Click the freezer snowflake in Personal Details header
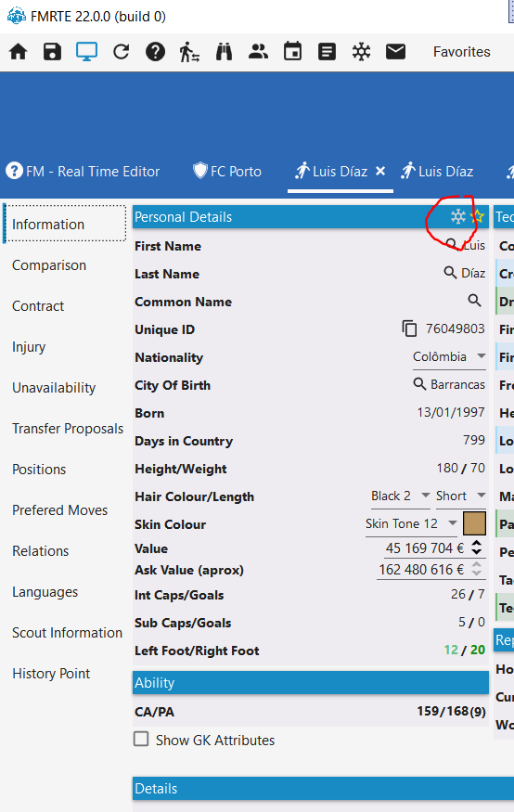 point(458,216)
